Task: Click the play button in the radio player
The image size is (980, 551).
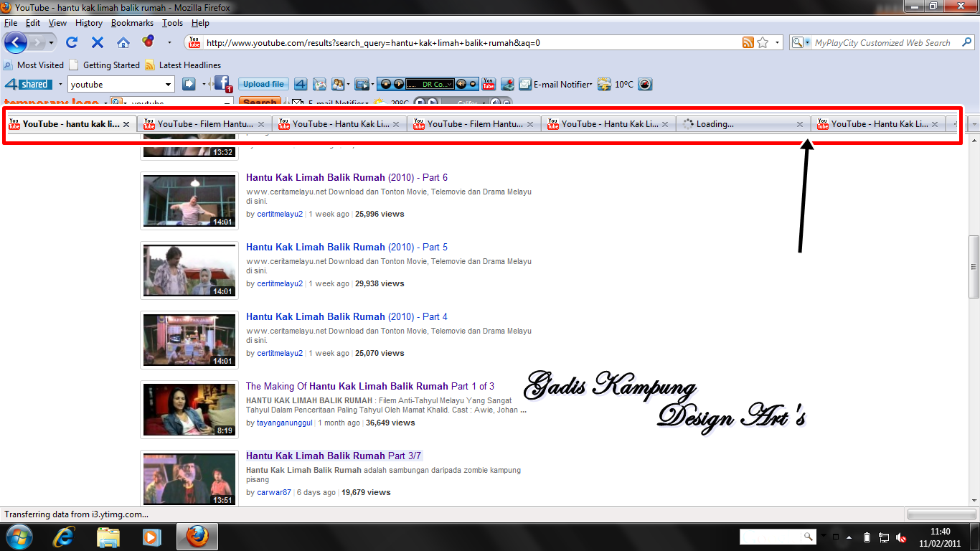Action: (x=399, y=84)
